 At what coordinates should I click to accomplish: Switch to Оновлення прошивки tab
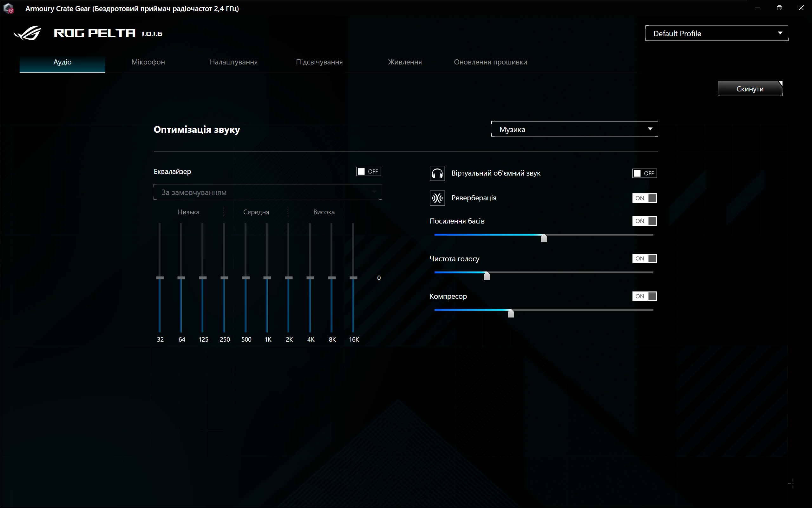pyautogui.click(x=490, y=62)
